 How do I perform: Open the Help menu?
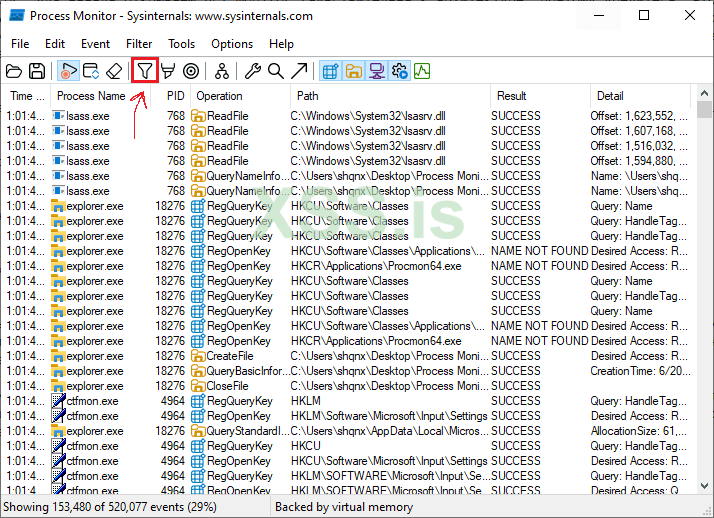tap(281, 44)
